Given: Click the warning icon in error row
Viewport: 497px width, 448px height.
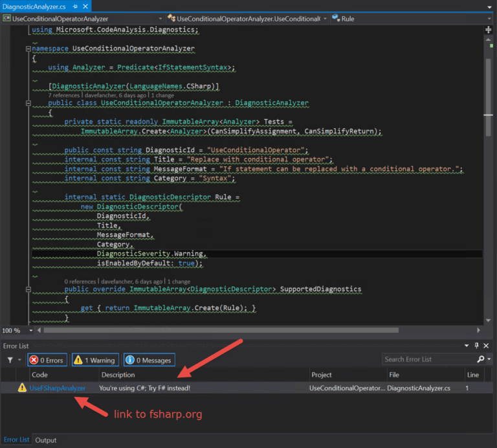Looking at the screenshot, I should tap(22, 388).
